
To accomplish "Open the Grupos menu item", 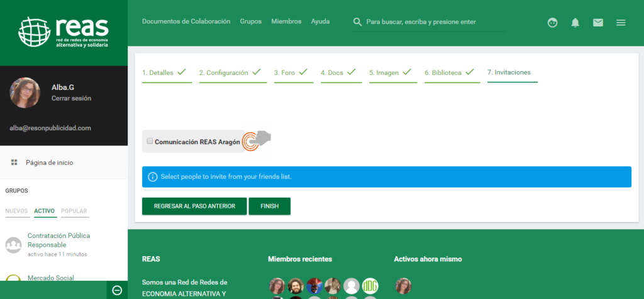I will [x=250, y=21].
